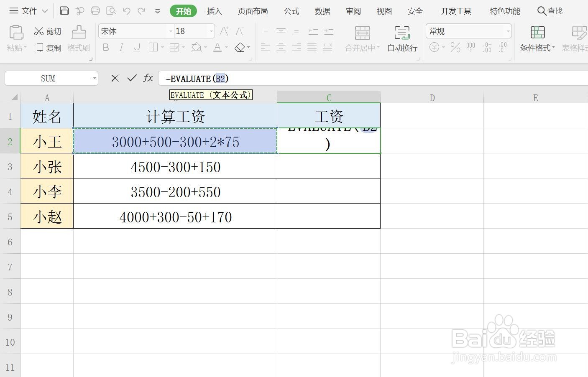
Task: Click the Fill Color bucket icon
Action: click(196, 48)
